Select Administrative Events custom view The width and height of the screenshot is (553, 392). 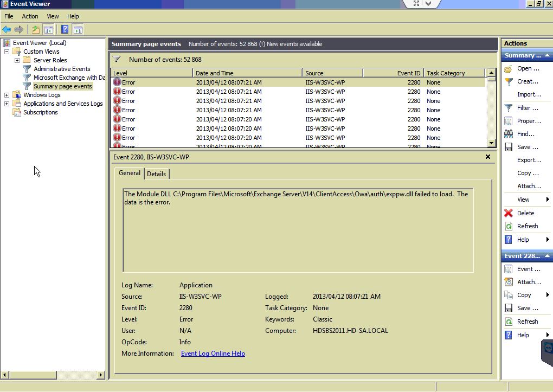point(62,69)
